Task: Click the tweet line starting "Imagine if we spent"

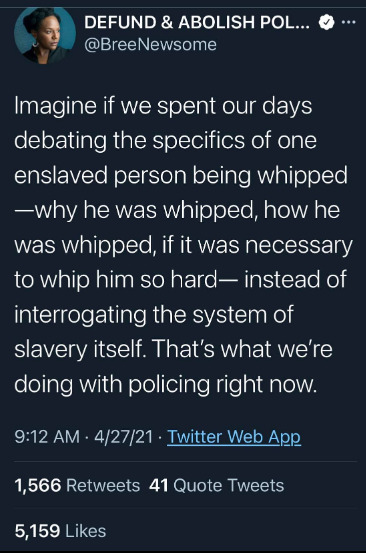Action: click(163, 106)
